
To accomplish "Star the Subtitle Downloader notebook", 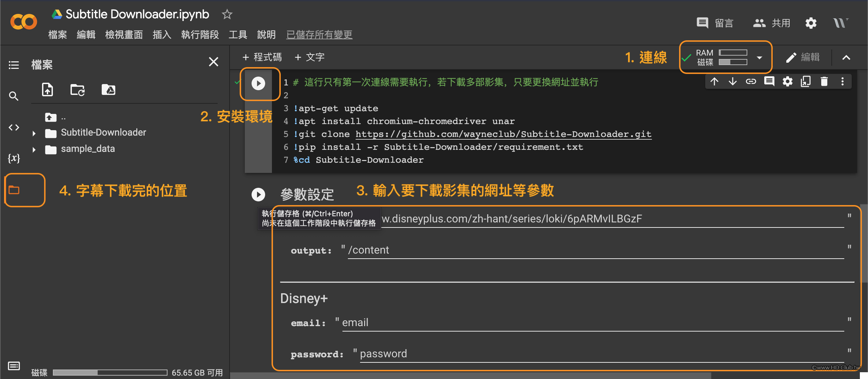I will [227, 14].
